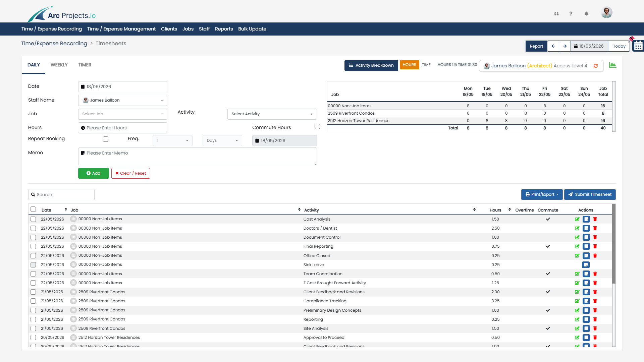Delete the Approval to Proceed entry
The width and height of the screenshot is (644, 362).
click(x=595, y=338)
